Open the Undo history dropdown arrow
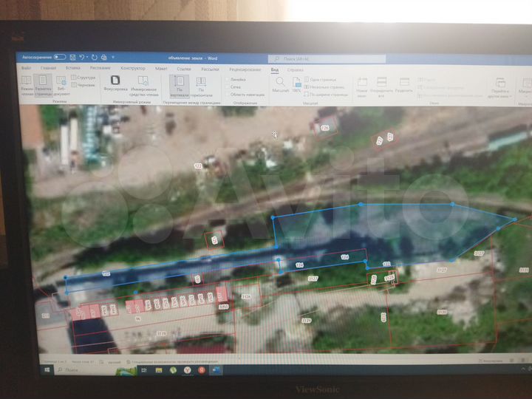The height and width of the screenshot is (399, 532). pos(87,58)
